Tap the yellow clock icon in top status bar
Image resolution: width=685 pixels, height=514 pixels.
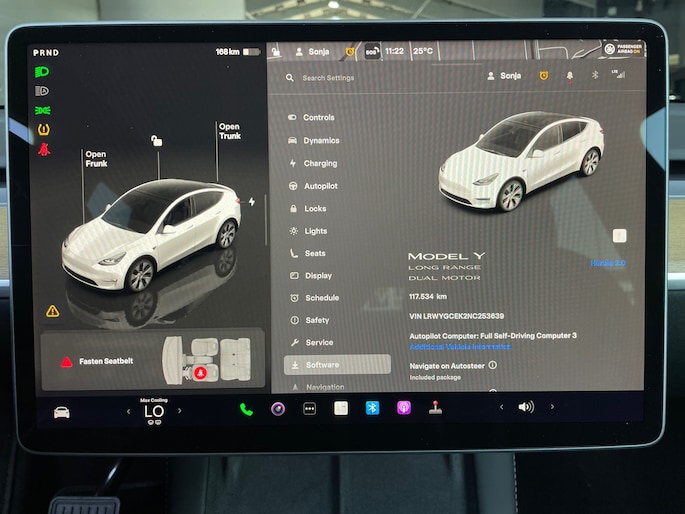(350, 52)
